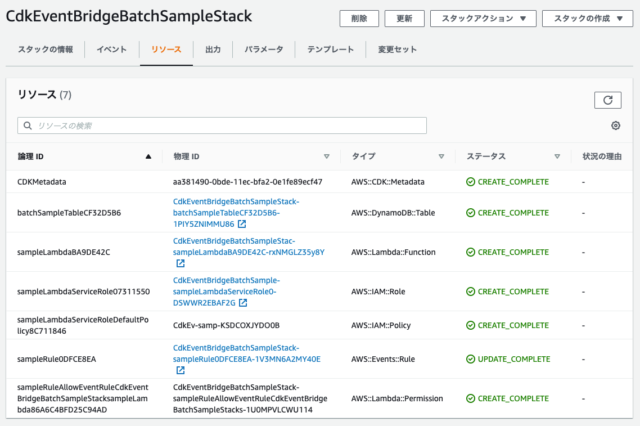The height and width of the screenshot is (426, 640).
Task: Click the refresh resources icon button
Action: tap(607, 100)
